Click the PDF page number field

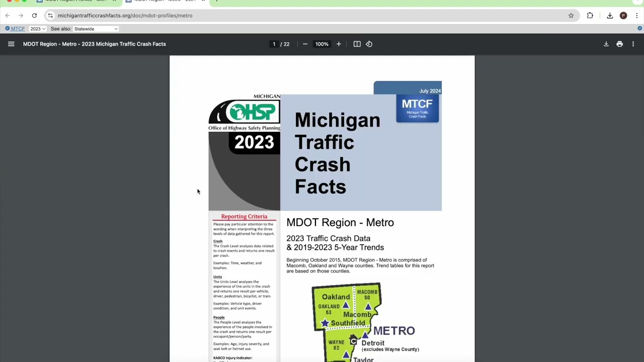click(x=274, y=44)
